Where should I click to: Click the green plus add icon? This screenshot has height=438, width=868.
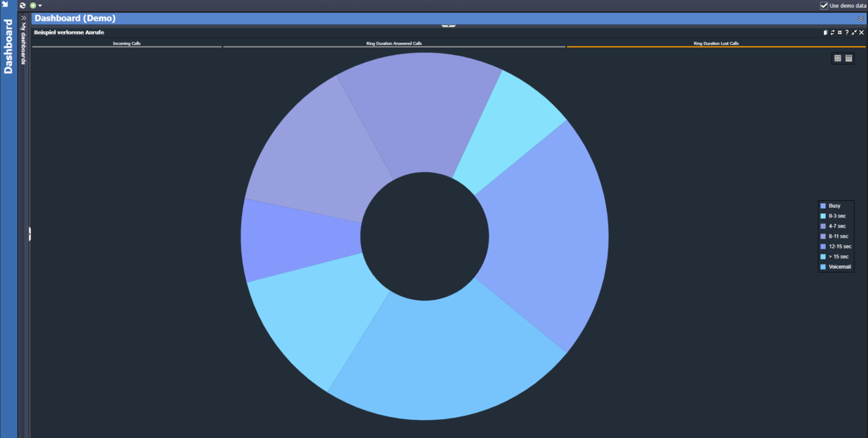pos(33,5)
